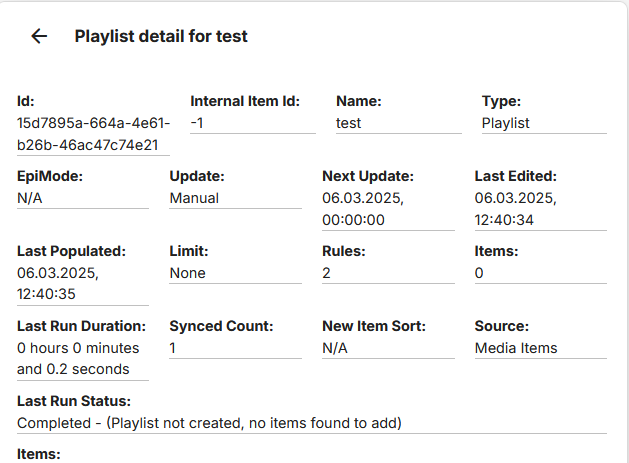The width and height of the screenshot is (629, 463).
Task: Select the Internal Item Id field
Action: [x=252, y=123]
